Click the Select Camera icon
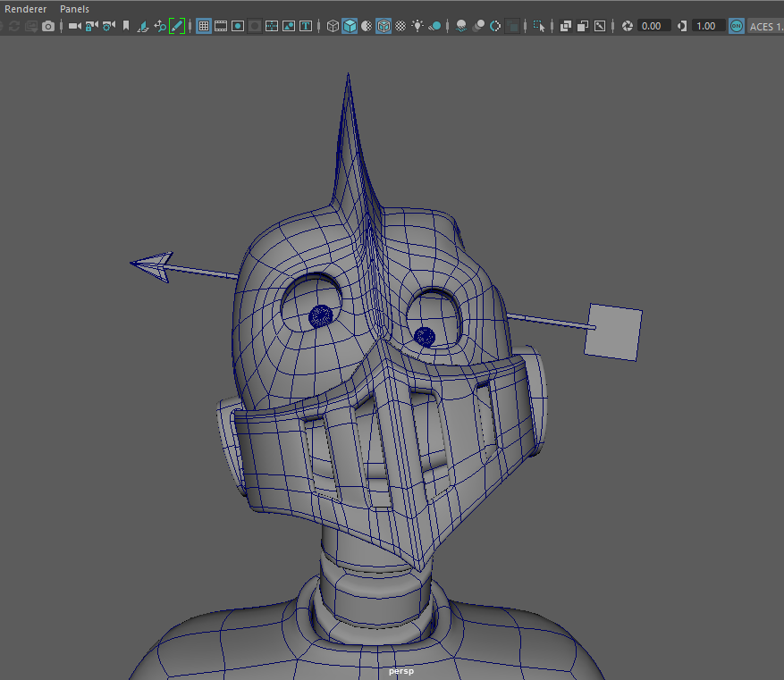This screenshot has height=680, width=784. 75,26
